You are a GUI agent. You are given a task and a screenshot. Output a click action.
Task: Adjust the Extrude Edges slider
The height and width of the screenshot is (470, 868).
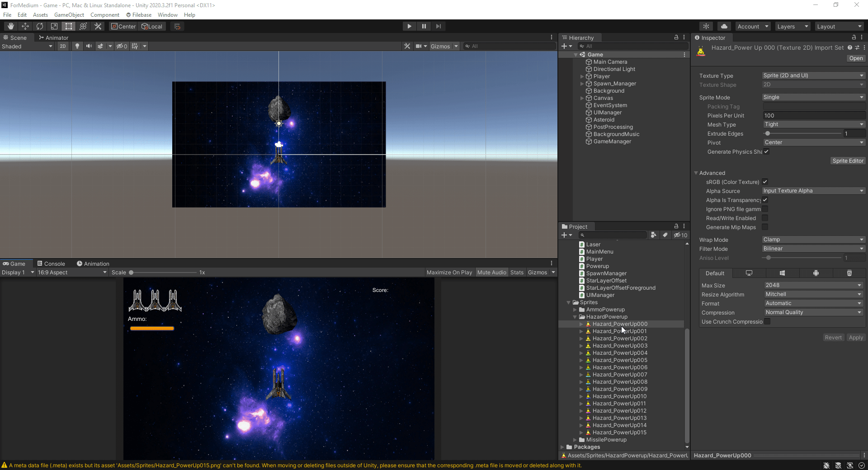768,133
